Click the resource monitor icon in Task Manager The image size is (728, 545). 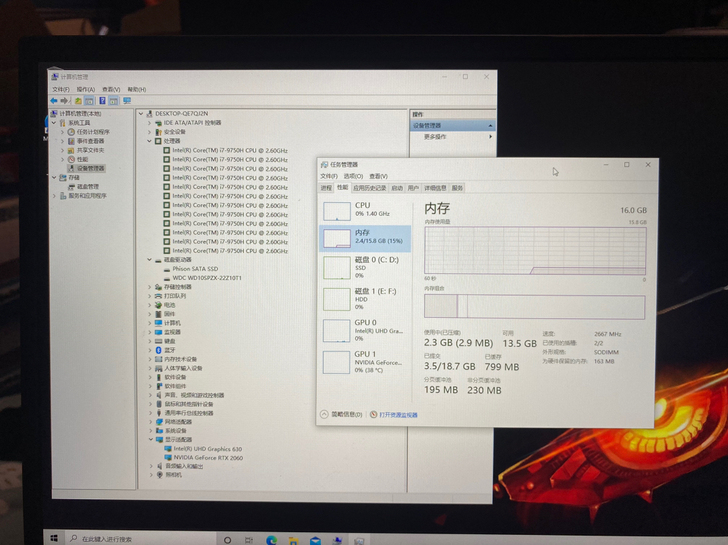tap(373, 415)
